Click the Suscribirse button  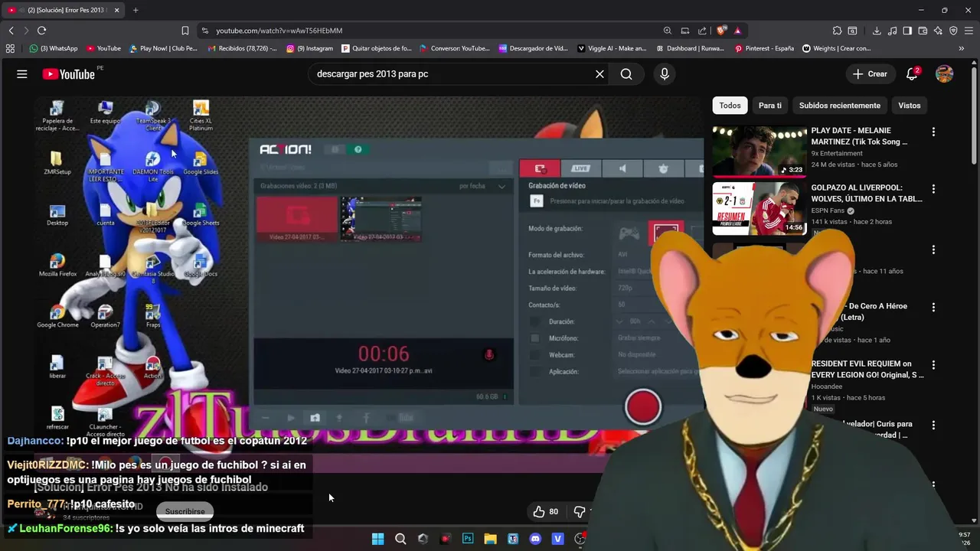pos(185,511)
